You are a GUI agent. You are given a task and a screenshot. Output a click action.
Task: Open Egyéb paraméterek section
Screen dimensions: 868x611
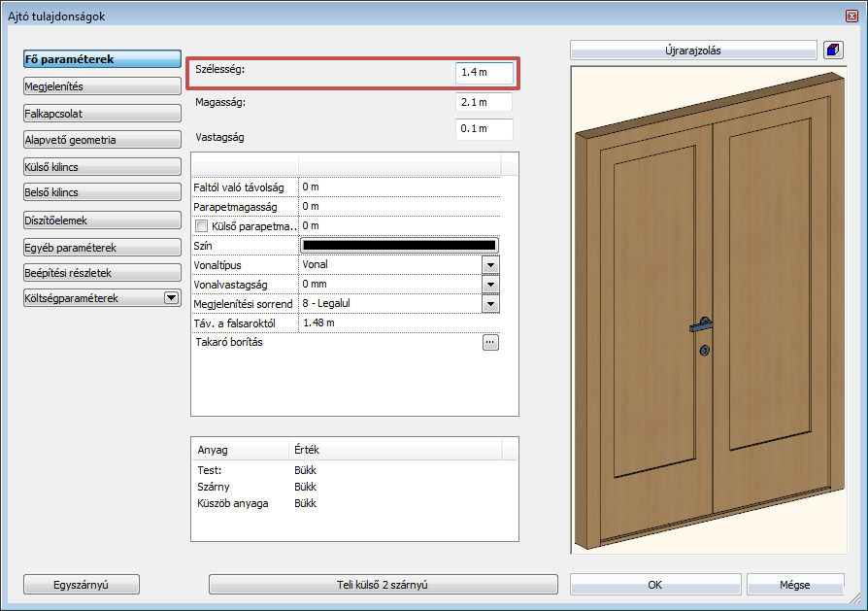[102, 248]
